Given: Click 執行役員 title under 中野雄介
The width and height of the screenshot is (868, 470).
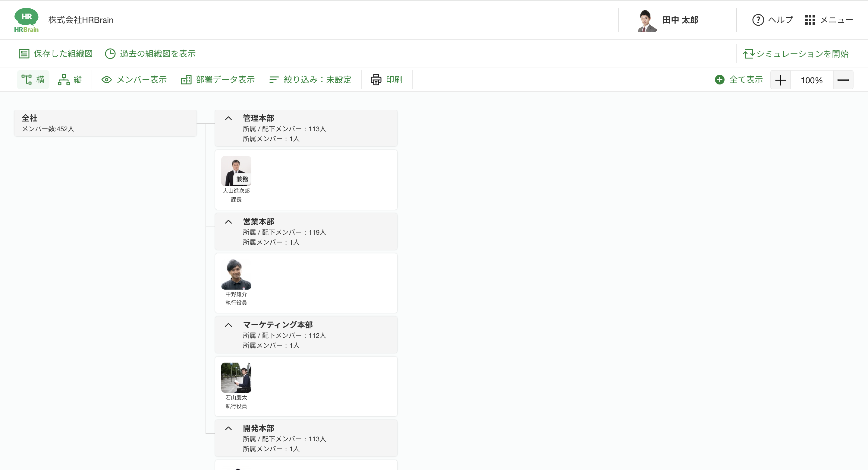Looking at the screenshot, I should 236,303.
